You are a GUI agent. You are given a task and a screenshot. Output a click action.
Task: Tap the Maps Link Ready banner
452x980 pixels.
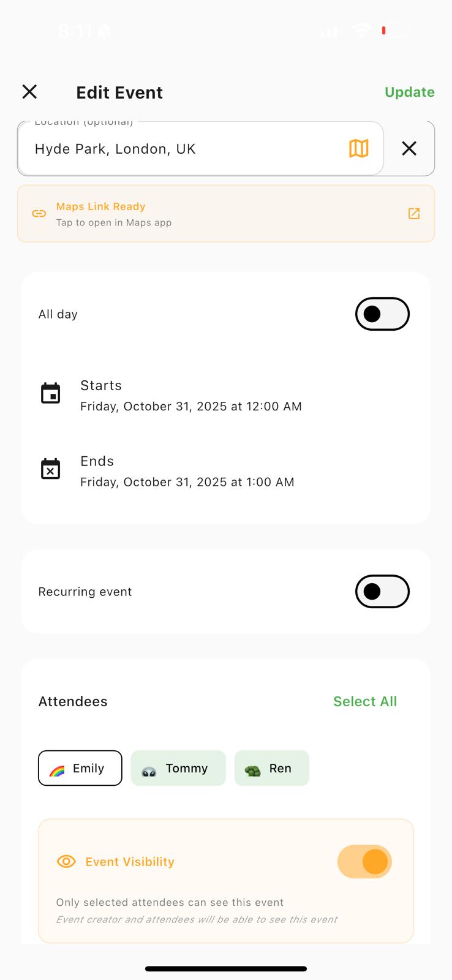226,214
